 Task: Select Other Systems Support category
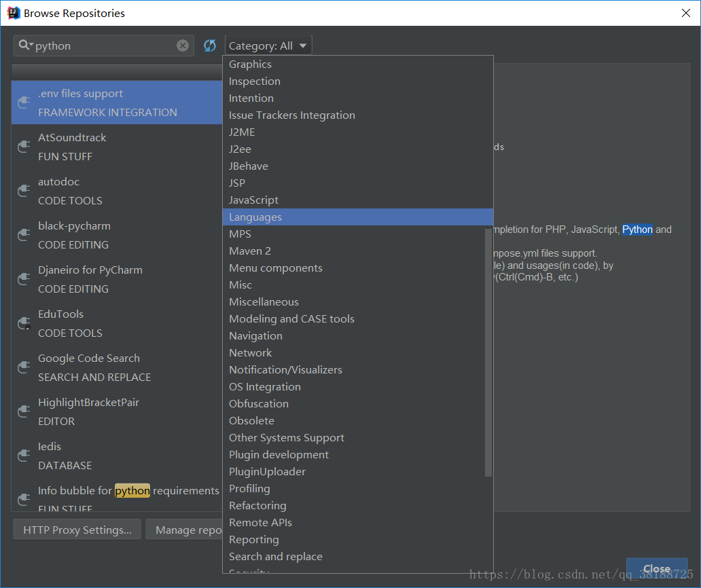(354, 438)
